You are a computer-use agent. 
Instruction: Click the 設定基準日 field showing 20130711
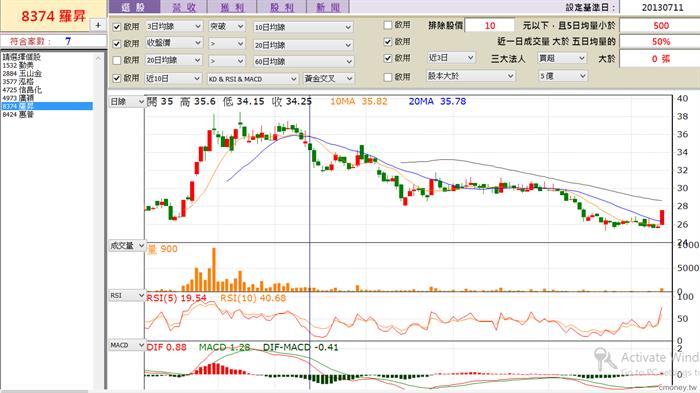click(660, 8)
